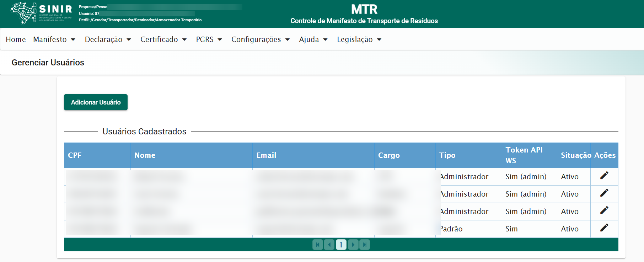Click the Email column header
The height and width of the screenshot is (262, 644).
tap(313, 155)
